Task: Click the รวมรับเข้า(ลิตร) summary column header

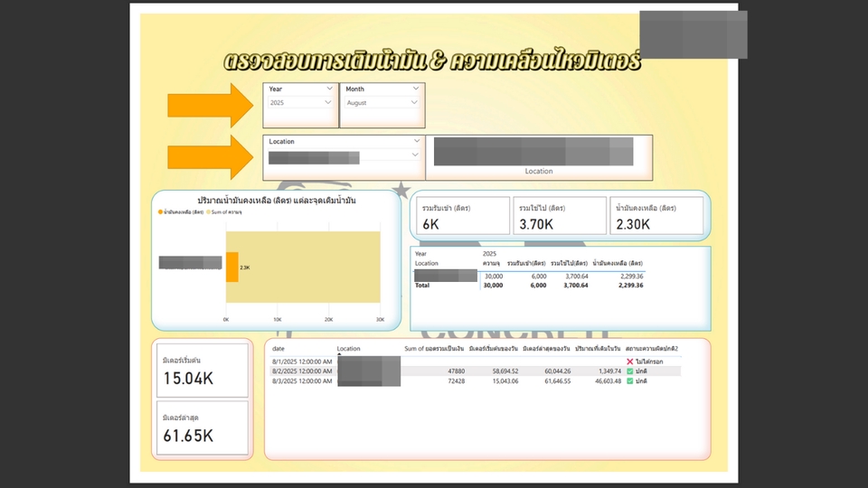Action: click(x=526, y=263)
